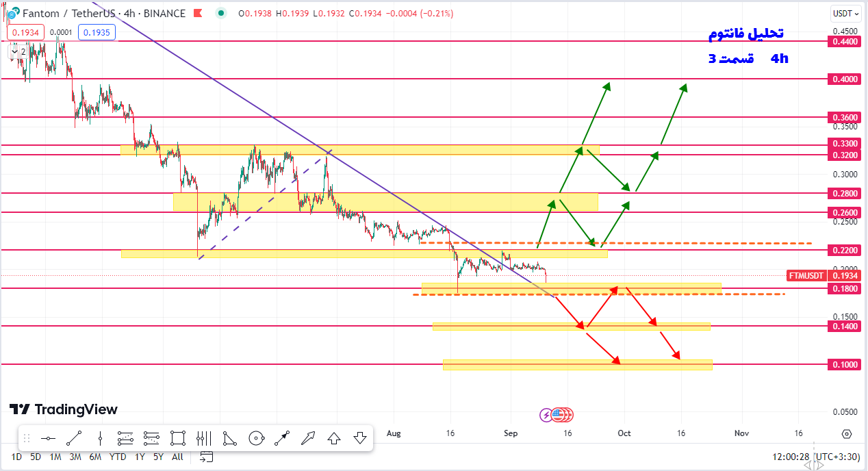Select the trend line tool
The height and width of the screenshot is (471, 868).
pos(74,438)
